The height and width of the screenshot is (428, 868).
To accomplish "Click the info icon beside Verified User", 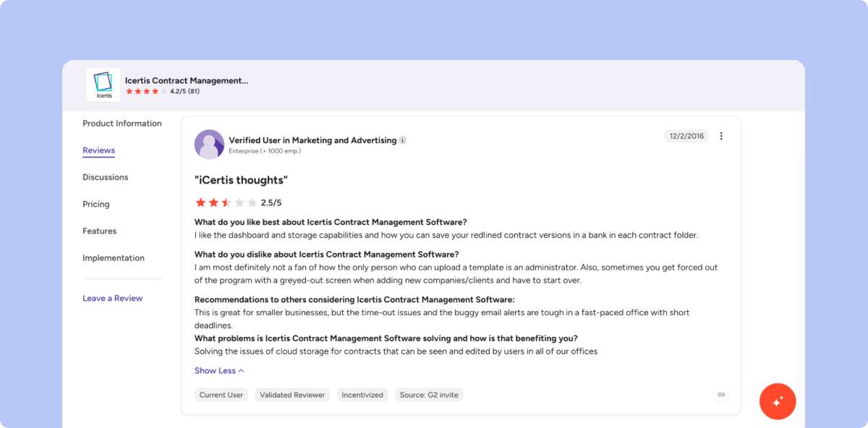I will (x=403, y=140).
